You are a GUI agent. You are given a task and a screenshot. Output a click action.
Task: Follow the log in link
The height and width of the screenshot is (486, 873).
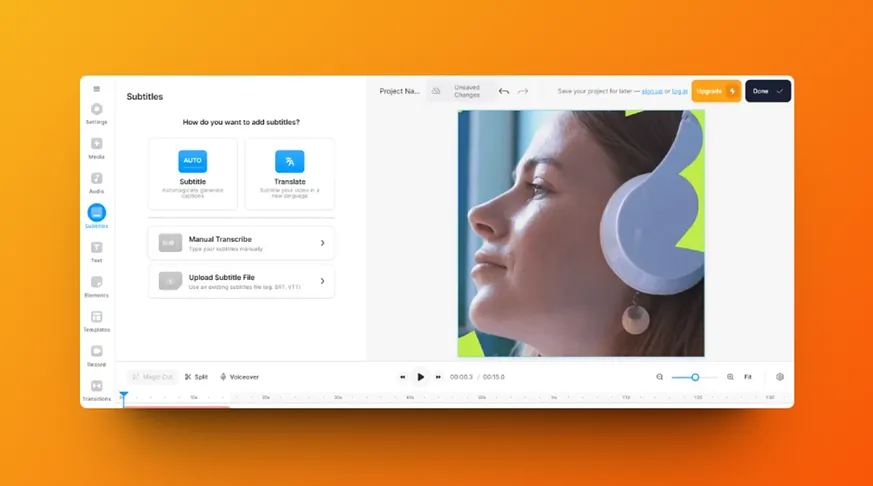[x=679, y=91]
